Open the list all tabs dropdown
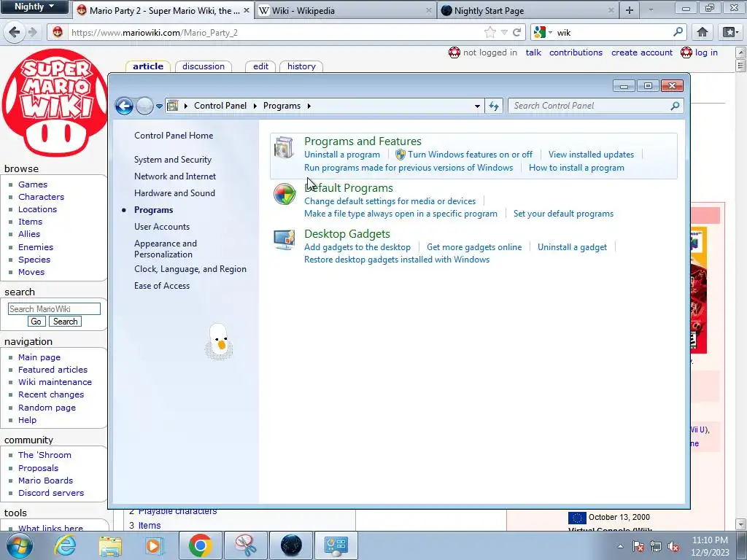 click(651, 9)
